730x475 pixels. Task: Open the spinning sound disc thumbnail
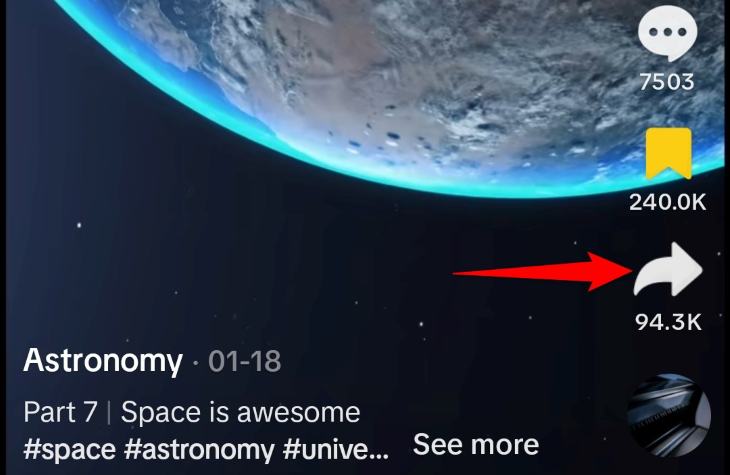(x=669, y=415)
